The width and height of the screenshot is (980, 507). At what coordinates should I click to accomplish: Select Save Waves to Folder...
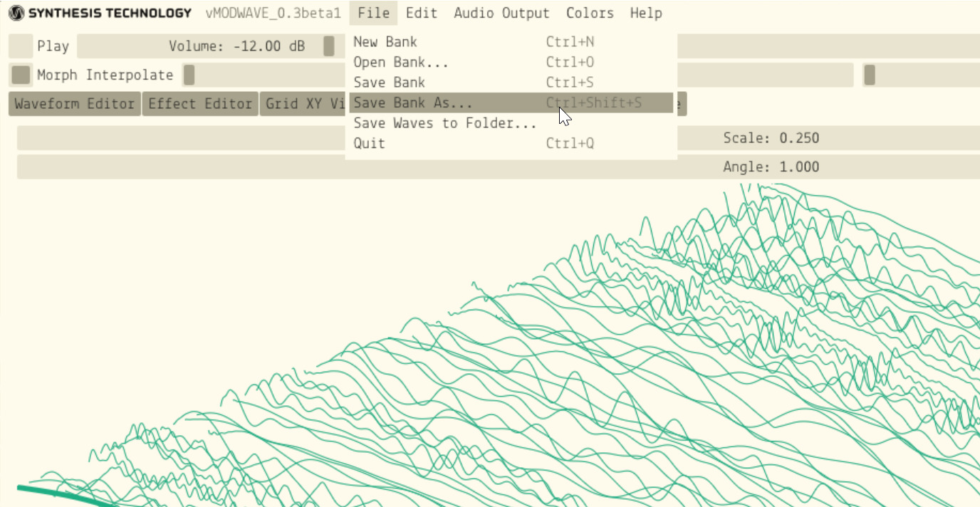[511, 123]
